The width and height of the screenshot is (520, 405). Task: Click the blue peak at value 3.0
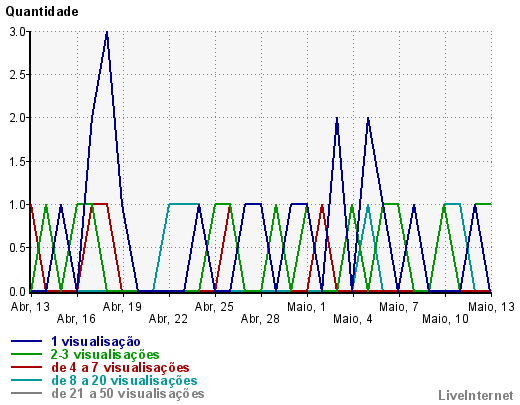107,32
